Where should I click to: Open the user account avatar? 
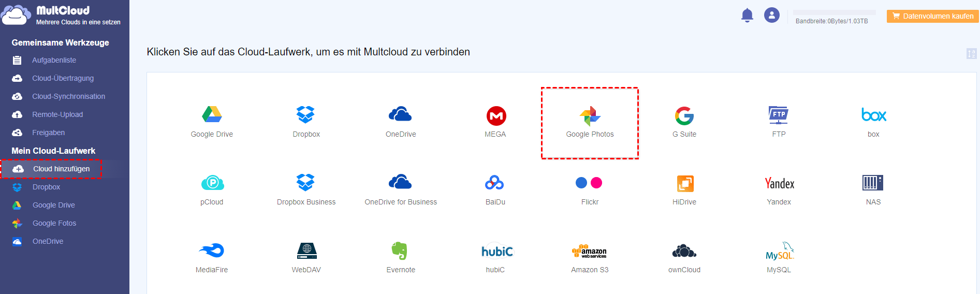tap(772, 15)
